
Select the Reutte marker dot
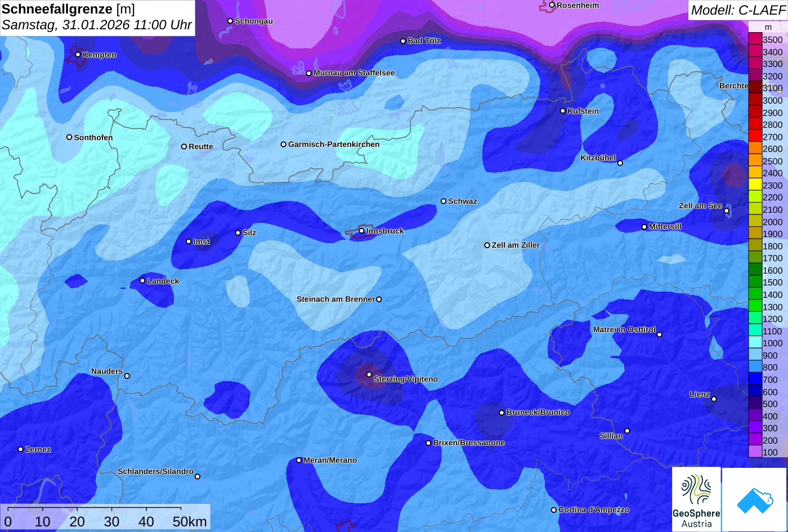(x=184, y=146)
